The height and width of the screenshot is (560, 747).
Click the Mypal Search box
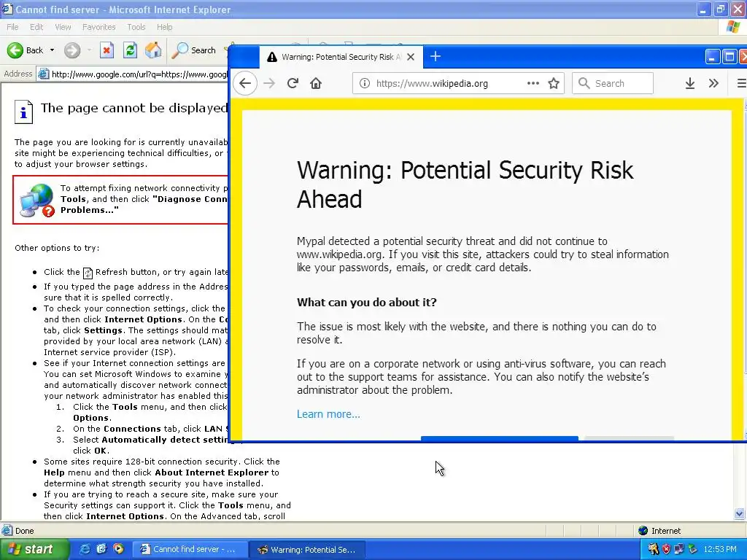(x=613, y=83)
